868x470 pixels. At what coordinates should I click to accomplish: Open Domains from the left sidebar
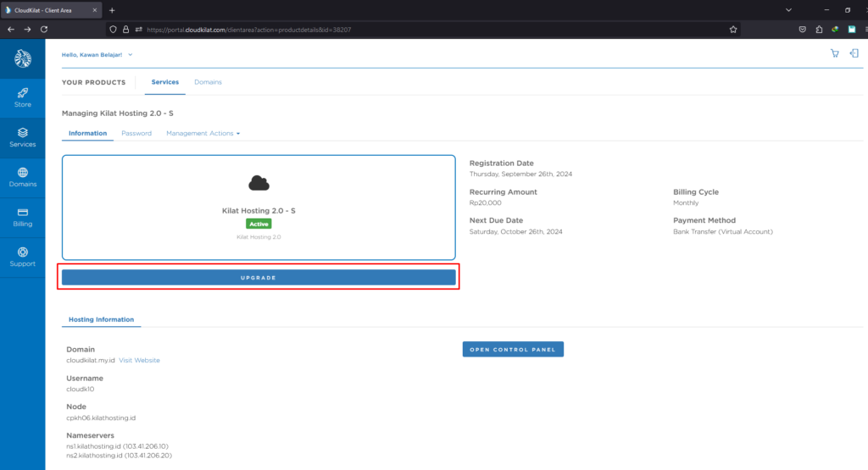pos(23,177)
